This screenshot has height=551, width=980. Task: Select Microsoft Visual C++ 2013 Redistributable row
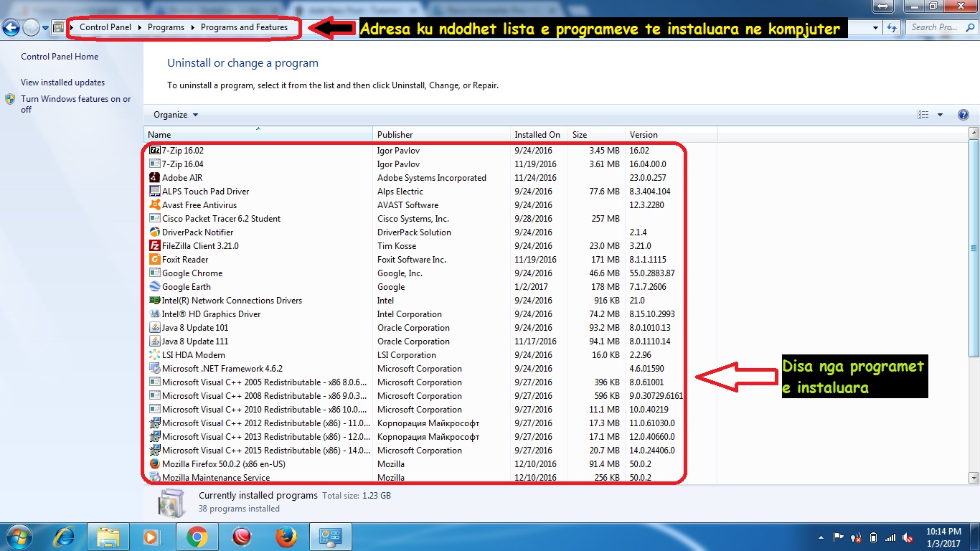click(430, 437)
